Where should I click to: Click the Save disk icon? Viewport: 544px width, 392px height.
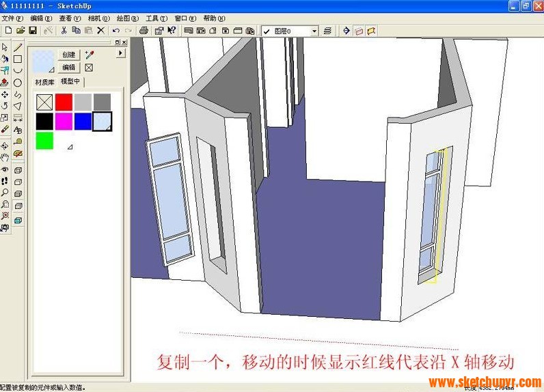click(32, 31)
